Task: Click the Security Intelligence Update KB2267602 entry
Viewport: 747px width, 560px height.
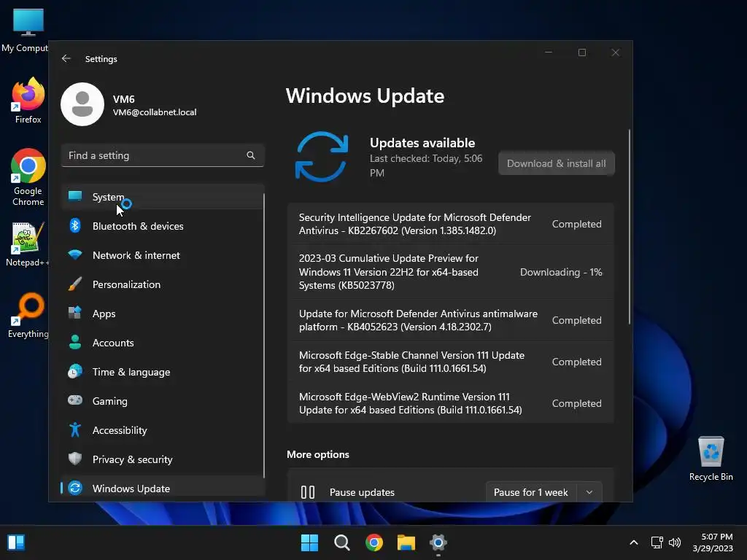Action: point(451,224)
